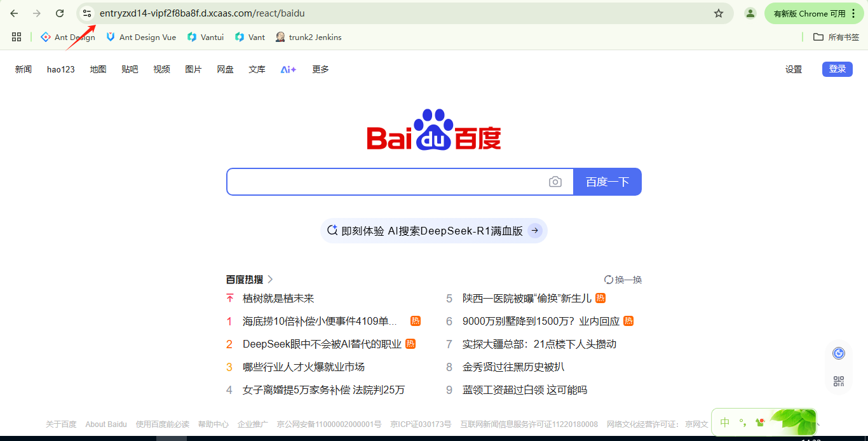Open the 帮助中心 footer link
The image size is (868, 441).
pos(214,424)
